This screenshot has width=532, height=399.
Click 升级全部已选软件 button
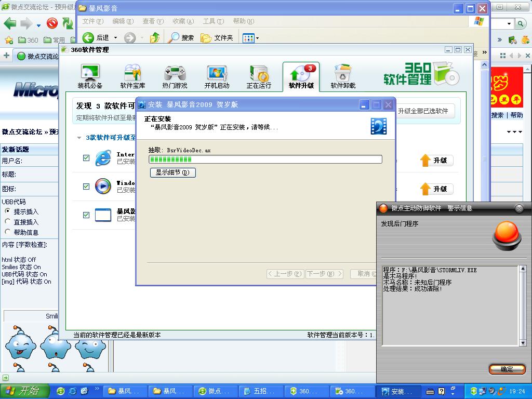pos(425,111)
